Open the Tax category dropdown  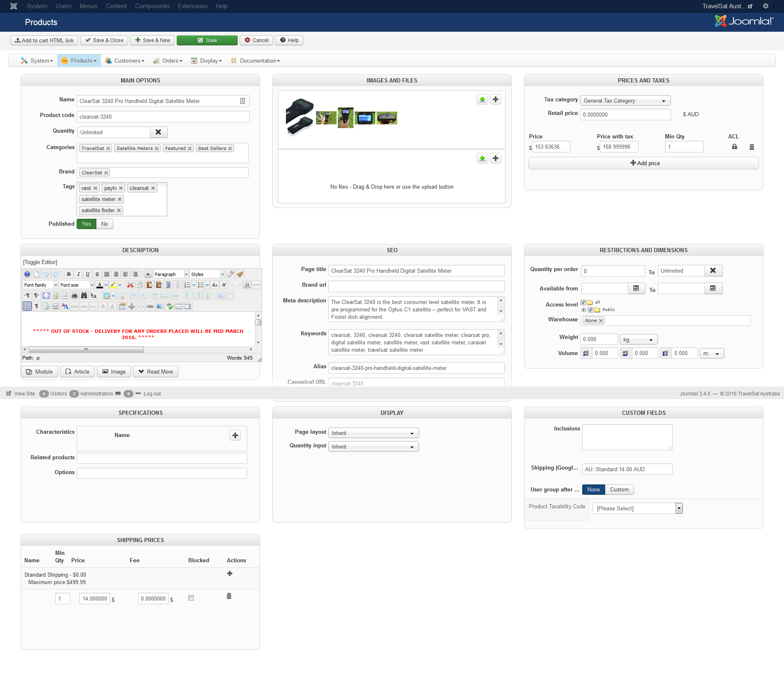[625, 101]
